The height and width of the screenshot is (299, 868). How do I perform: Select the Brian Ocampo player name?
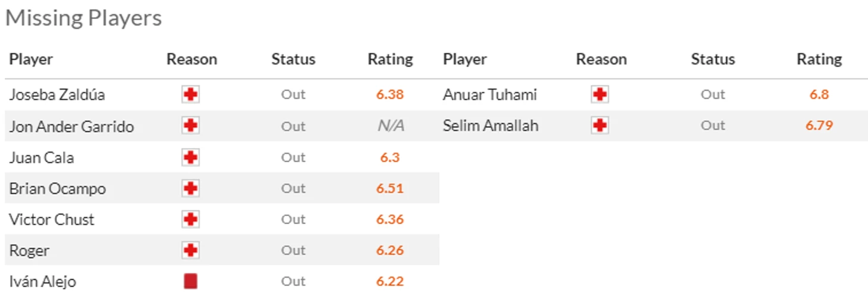tap(58, 188)
